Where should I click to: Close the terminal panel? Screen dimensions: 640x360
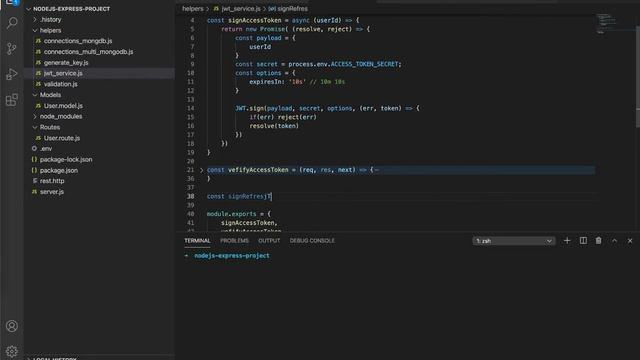point(630,241)
